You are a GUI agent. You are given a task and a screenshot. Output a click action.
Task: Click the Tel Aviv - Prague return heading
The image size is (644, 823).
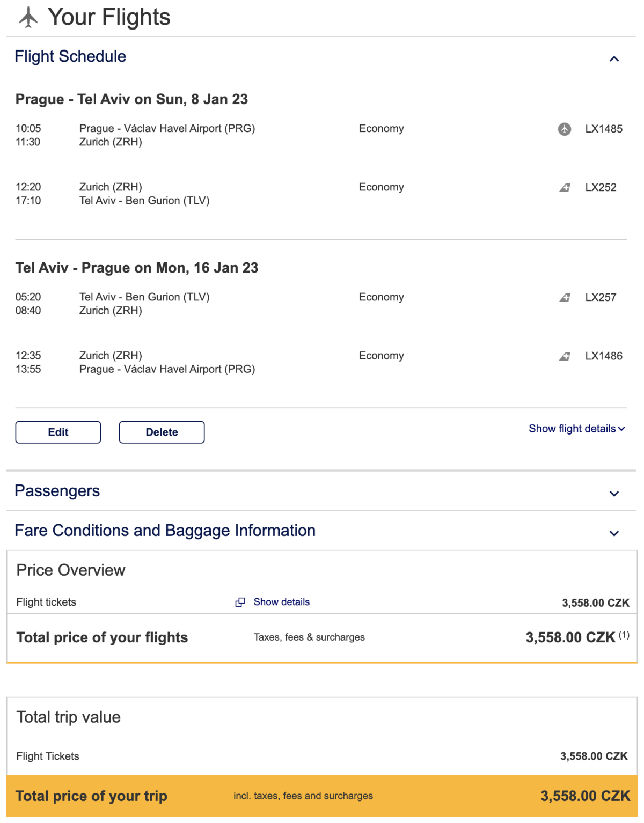137,268
